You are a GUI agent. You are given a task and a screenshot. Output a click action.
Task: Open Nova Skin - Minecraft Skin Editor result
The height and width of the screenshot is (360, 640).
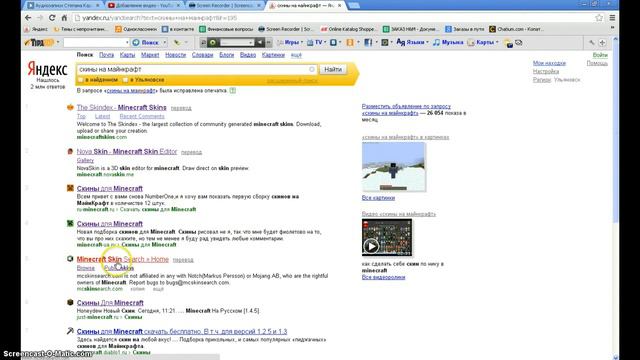click(x=127, y=151)
